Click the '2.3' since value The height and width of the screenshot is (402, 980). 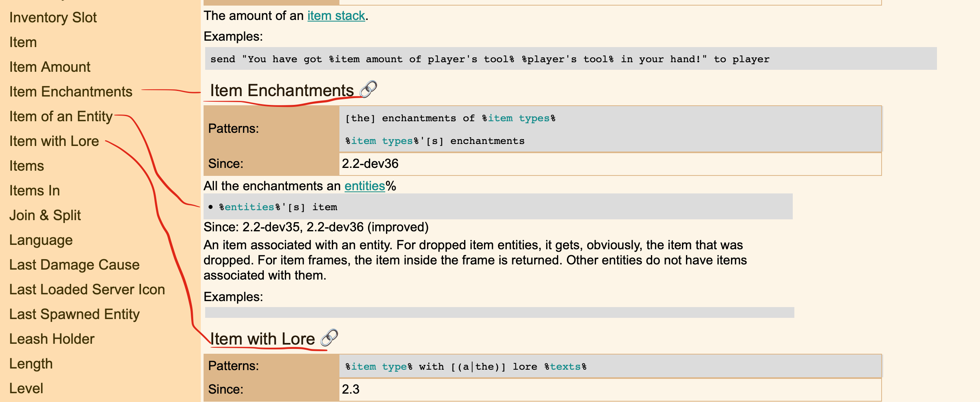coord(351,389)
